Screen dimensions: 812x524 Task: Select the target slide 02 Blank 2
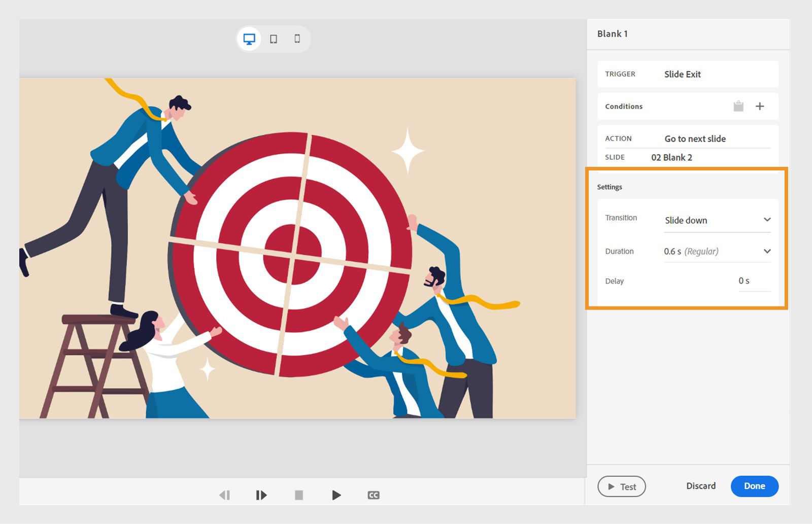pos(671,157)
